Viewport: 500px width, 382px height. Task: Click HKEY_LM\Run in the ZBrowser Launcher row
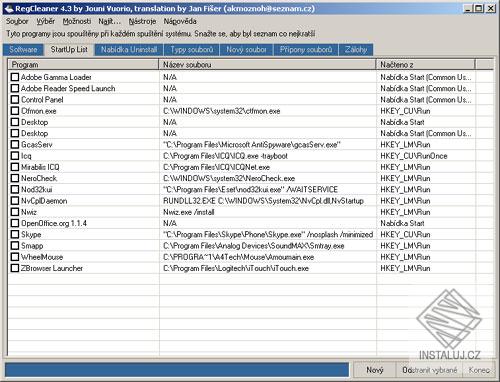(405, 268)
